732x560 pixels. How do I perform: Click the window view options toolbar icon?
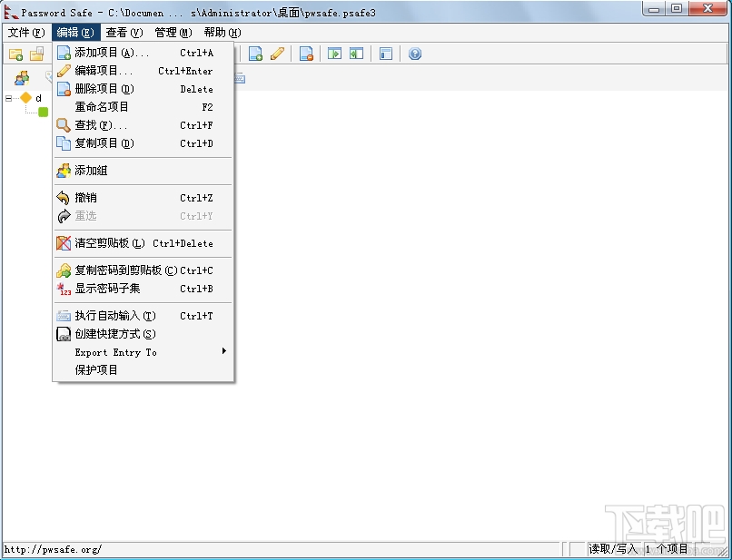coord(385,54)
